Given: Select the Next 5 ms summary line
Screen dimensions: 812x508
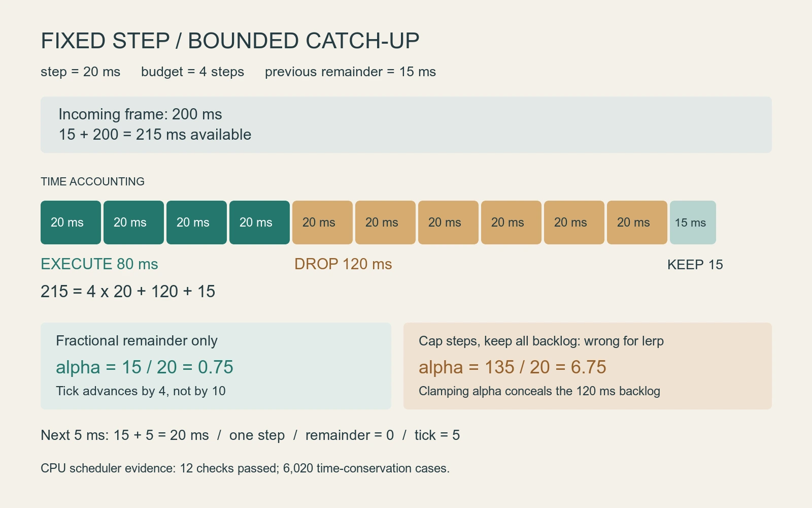Looking at the screenshot, I should pyautogui.click(x=250, y=435).
